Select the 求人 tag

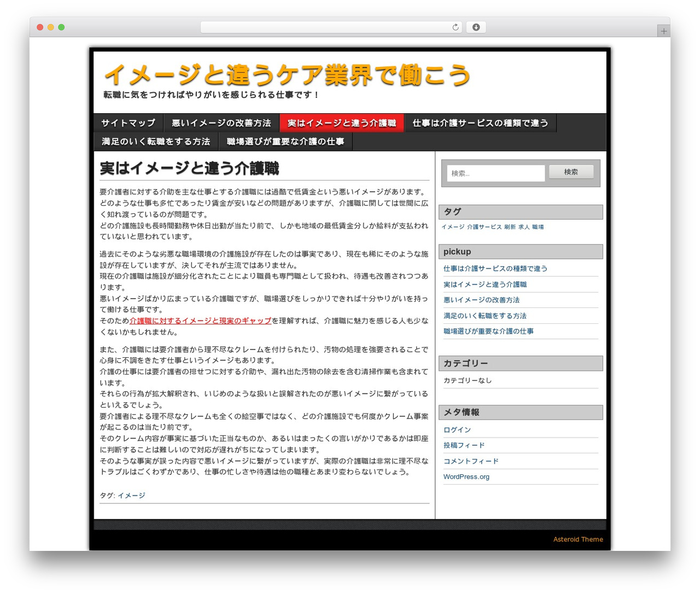[524, 227]
